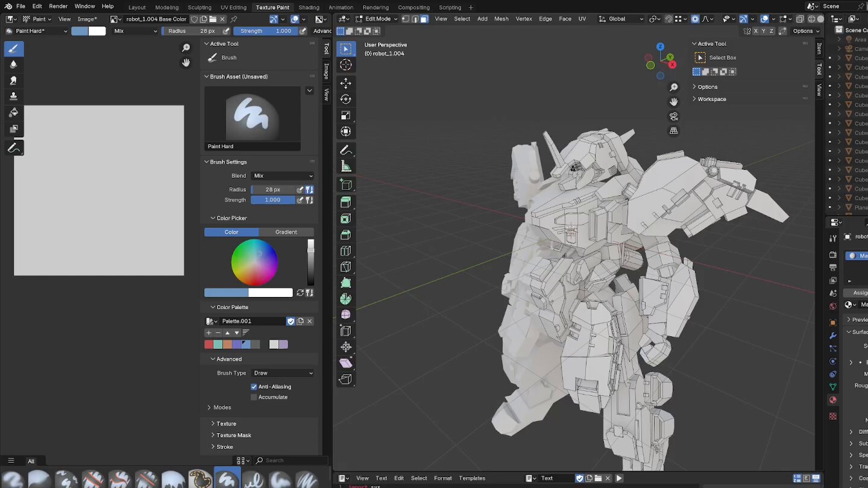This screenshot has width=868, height=488.
Task: Toggle camera view in the 3D viewport
Action: click(674, 116)
